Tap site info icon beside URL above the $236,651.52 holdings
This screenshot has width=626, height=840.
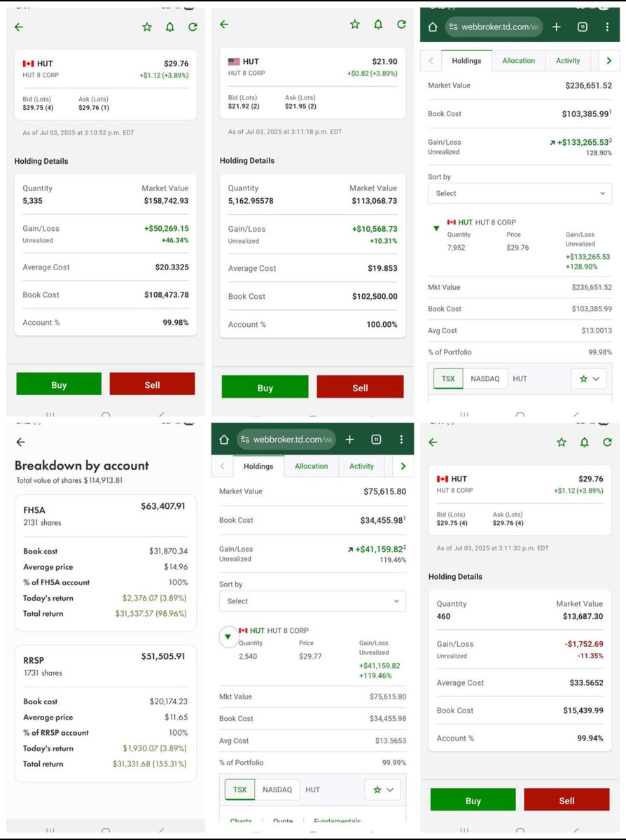point(453,27)
